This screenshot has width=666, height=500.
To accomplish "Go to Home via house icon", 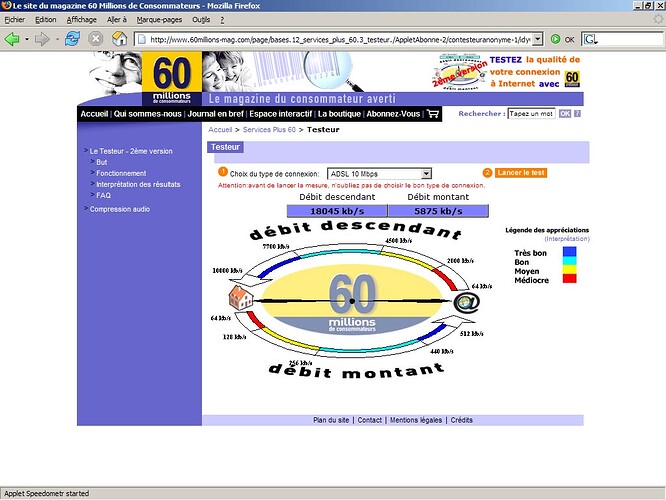I will click(119, 39).
